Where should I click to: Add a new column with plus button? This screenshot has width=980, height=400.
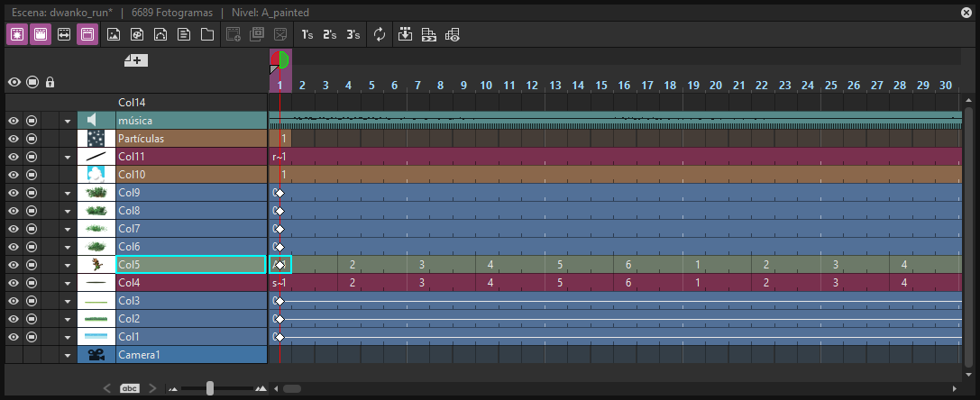point(136,60)
